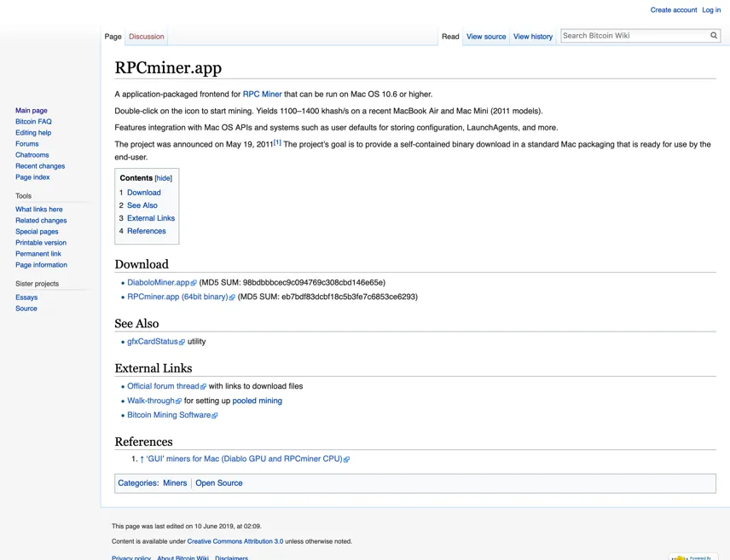Open the Categories link
730x560 pixels.
pos(137,483)
